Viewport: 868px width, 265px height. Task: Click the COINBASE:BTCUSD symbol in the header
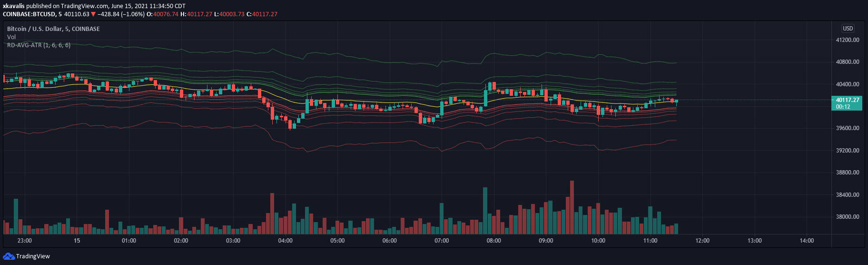tap(30, 14)
